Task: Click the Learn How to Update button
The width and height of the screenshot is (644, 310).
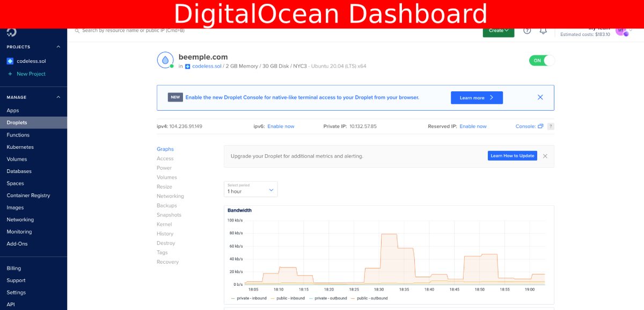Action: pyautogui.click(x=512, y=155)
